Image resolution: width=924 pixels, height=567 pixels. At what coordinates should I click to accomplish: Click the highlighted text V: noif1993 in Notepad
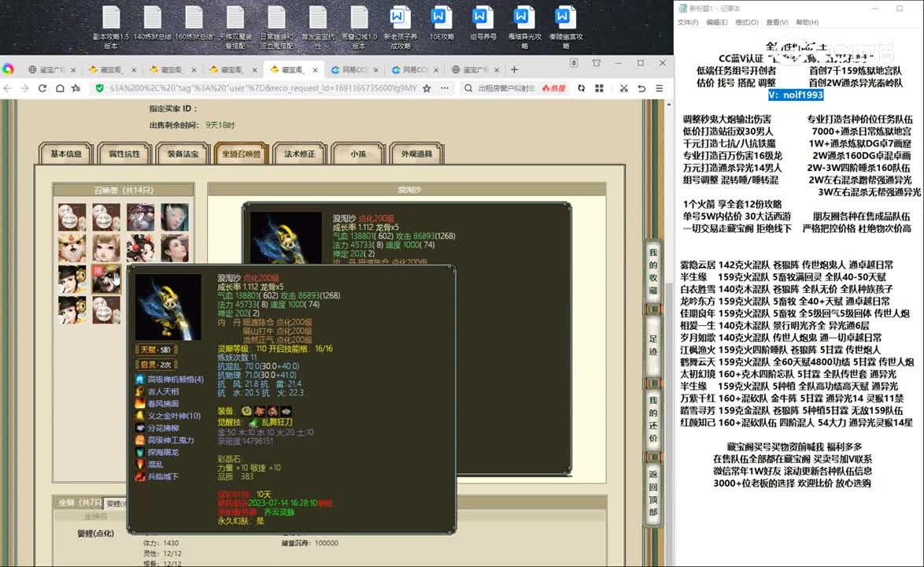(x=796, y=94)
